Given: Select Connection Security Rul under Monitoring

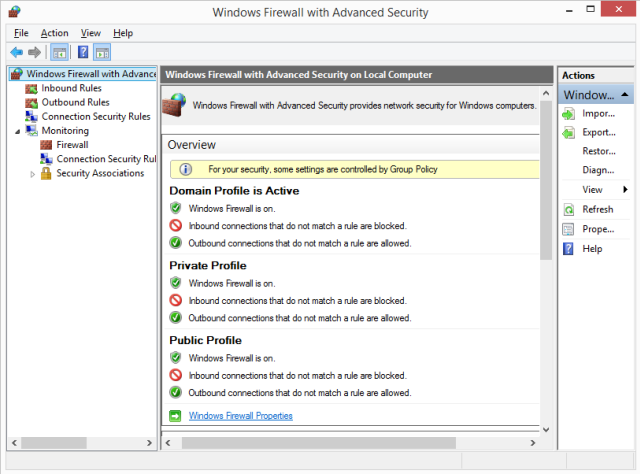Looking at the screenshot, I should tap(106, 159).
